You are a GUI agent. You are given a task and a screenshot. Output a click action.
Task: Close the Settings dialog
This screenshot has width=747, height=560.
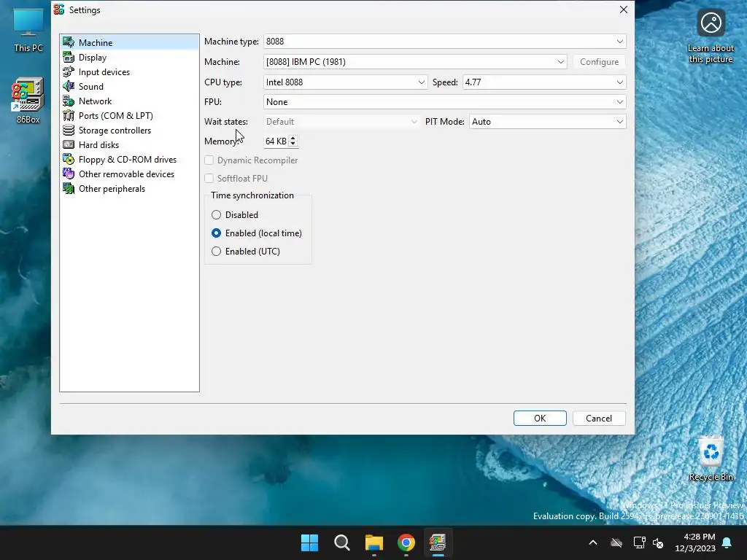[x=623, y=9]
